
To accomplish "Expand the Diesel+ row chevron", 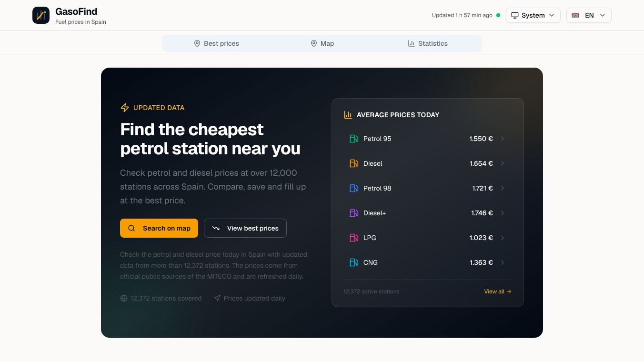I will [x=503, y=213].
